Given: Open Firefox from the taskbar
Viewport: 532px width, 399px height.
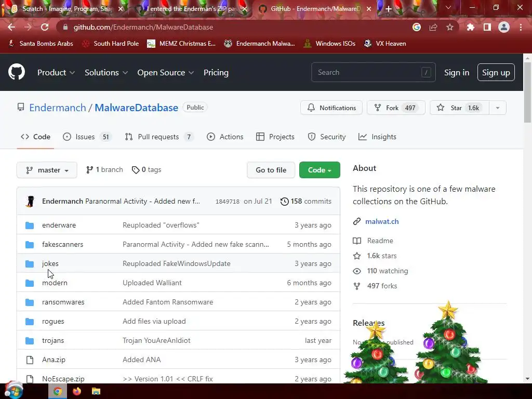Looking at the screenshot, I should point(77,391).
